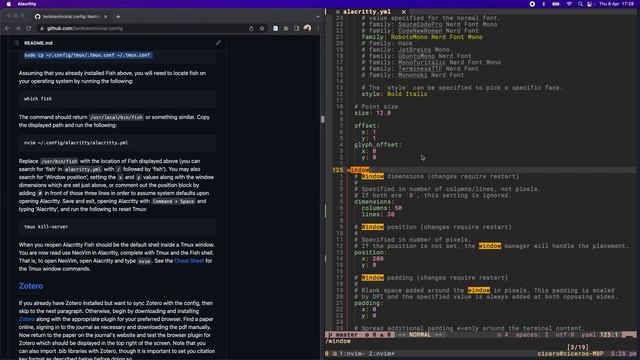This screenshot has width=640, height=360.
Task: Click the NORMAL mode indicator
Action: pyautogui.click(x=420, y=335)
